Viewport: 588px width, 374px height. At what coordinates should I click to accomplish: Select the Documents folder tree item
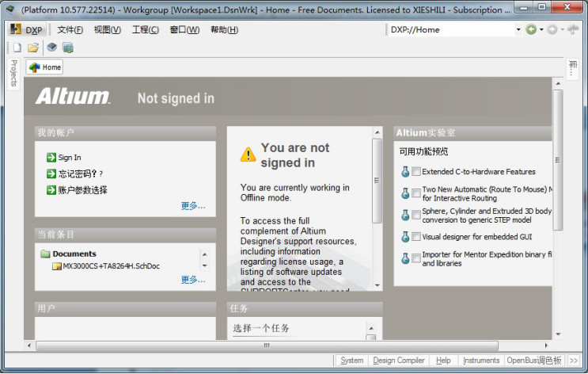click(x=74, y=254)
